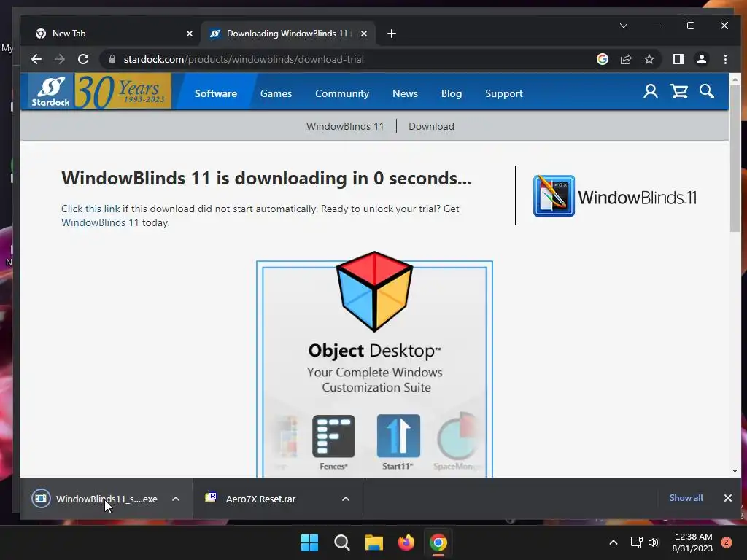Viewport: 747px width, 560px height.
Task: Open a new browser tab
Action: [x=392, y=34]
